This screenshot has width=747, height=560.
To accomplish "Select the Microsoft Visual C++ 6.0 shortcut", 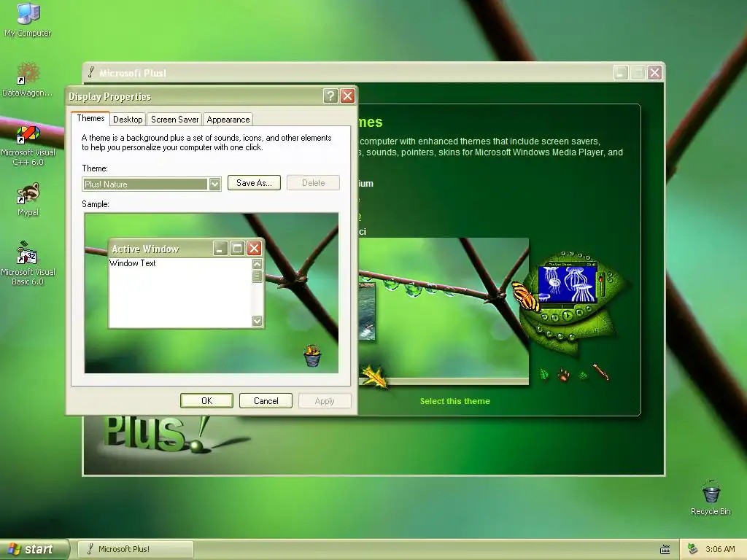I will coord(28,145).
